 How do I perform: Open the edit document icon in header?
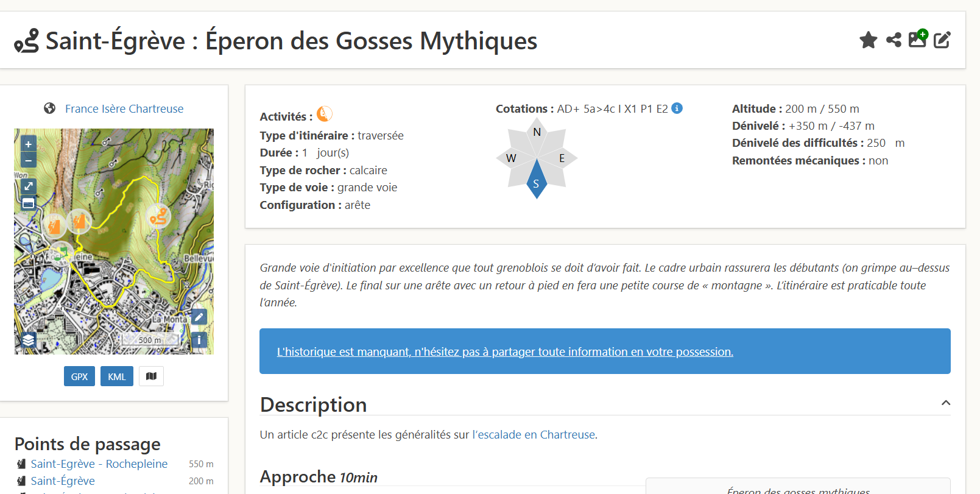click(x=942, y=40)
